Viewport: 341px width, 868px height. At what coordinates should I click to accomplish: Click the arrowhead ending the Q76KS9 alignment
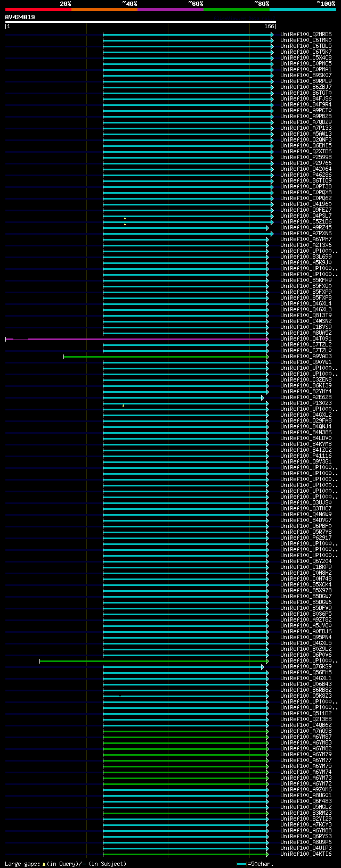[x=263, y=667]
